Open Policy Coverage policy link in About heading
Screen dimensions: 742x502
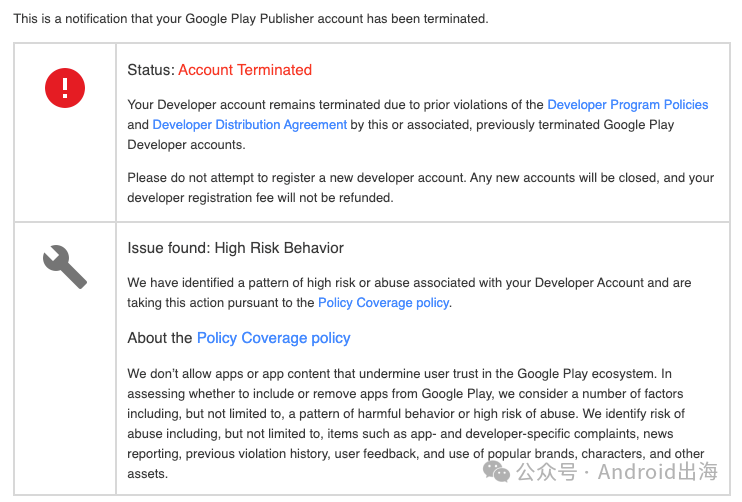(x=274, y=338)
